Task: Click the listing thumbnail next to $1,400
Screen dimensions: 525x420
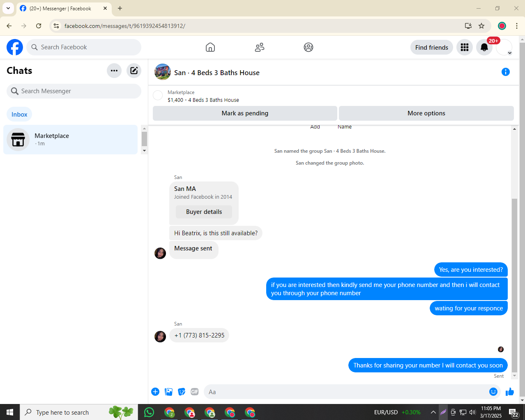Action: (x=158, y=96)
